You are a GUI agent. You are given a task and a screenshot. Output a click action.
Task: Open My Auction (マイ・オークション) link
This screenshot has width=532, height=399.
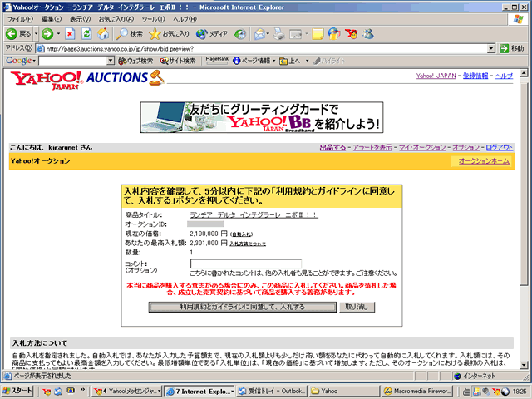(422, 148)
